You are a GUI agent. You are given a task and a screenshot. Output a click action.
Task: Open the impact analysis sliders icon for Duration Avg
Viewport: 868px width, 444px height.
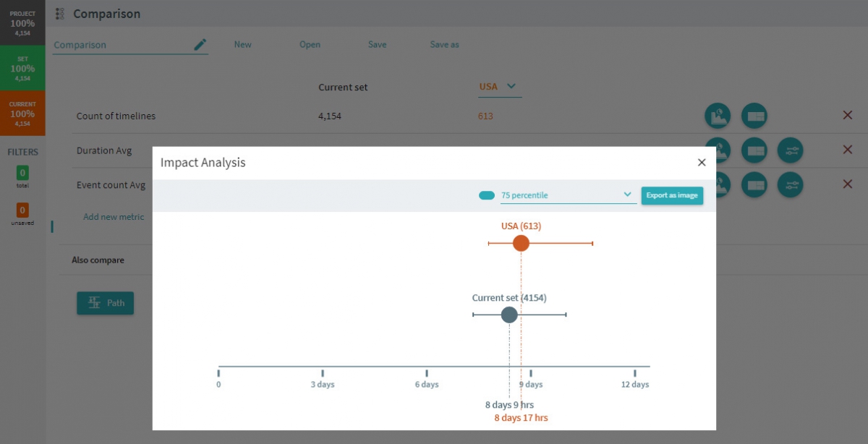pyautogui.click(x=791, y=150)
